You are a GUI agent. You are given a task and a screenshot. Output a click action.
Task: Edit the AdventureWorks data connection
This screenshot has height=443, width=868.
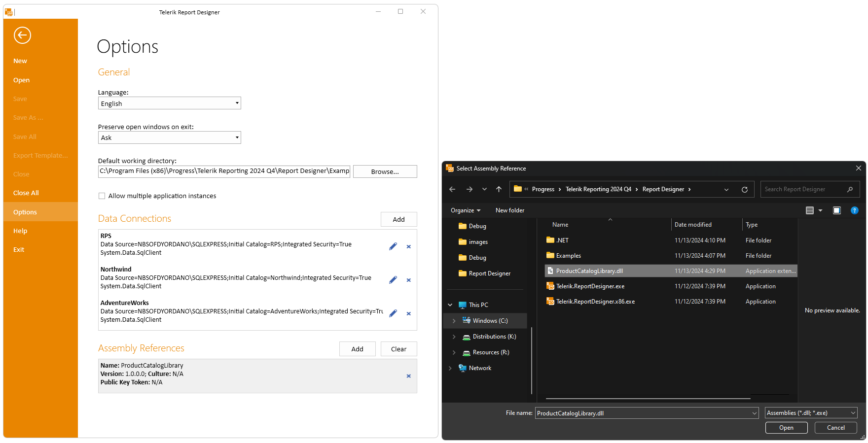[x=393, y=313]
